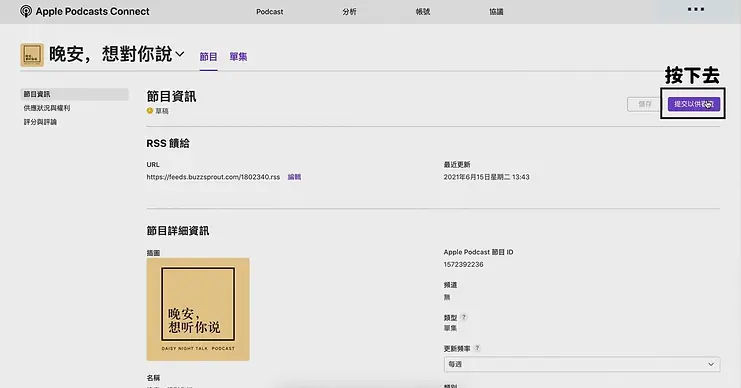Image resolution: width=741 pixels, height=388 pixels.
Task: Select 評分與評論 in the sidebar
Action: point(40,122)
